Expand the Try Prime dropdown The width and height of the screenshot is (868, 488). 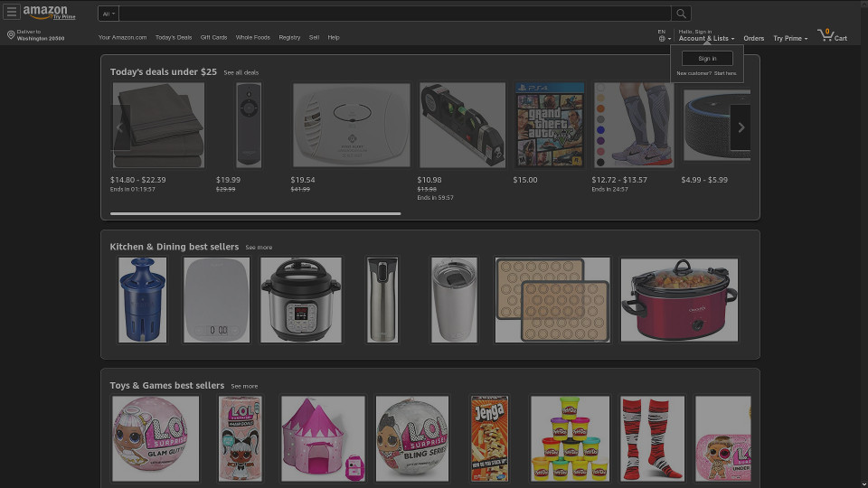click(790, 38)
